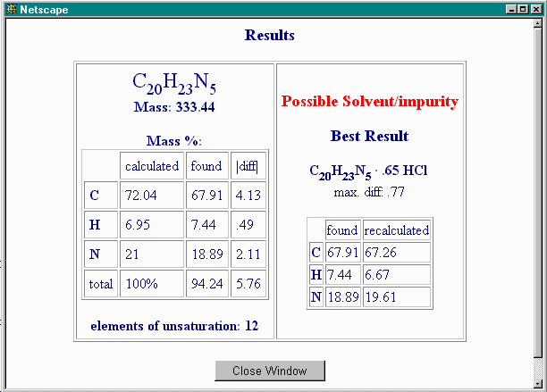Click Possible Solvent/impurity red heading
This screenshot has height=392, width=547.
[x=370, y=102]
